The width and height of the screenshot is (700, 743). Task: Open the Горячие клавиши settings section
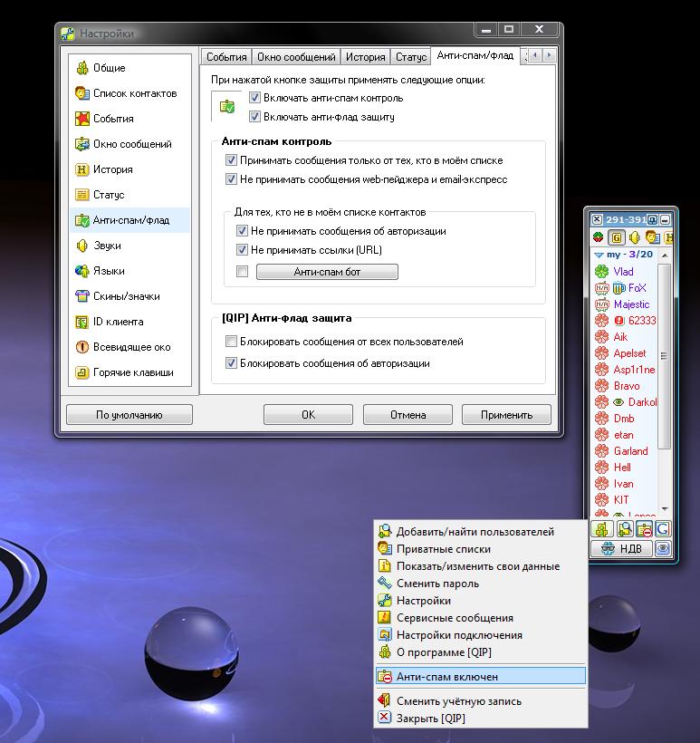coord(129,372)
